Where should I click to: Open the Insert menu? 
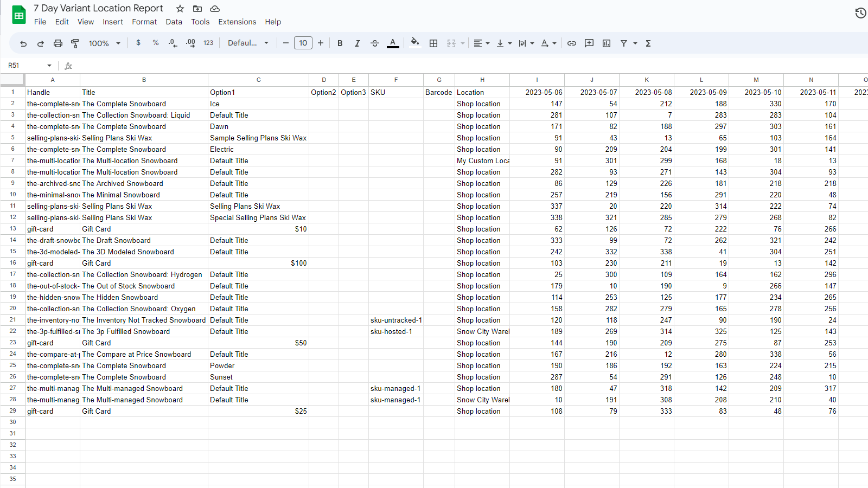pyautogui.click(x=113, y=22)
